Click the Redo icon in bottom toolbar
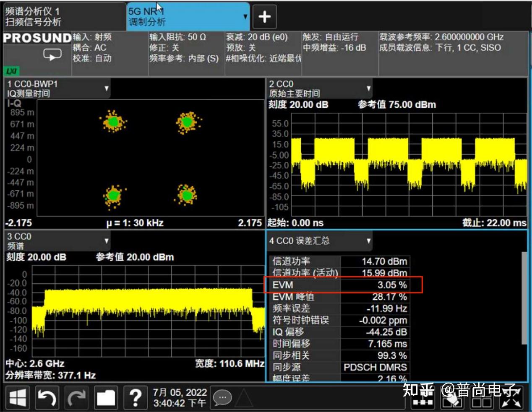The height and width of the screenshot is (412, 532). [x=77, y=397]
